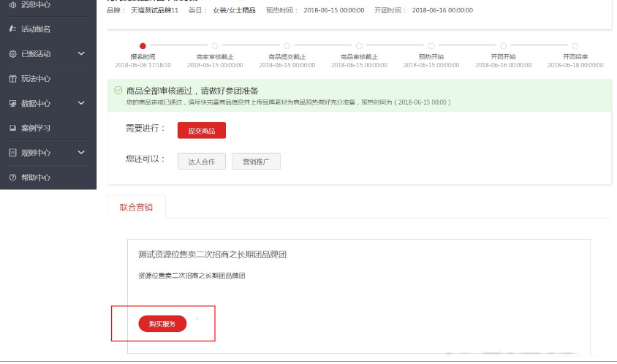Click the 帮助中心 question mark icon
The image size is (617, 364).
12,178
